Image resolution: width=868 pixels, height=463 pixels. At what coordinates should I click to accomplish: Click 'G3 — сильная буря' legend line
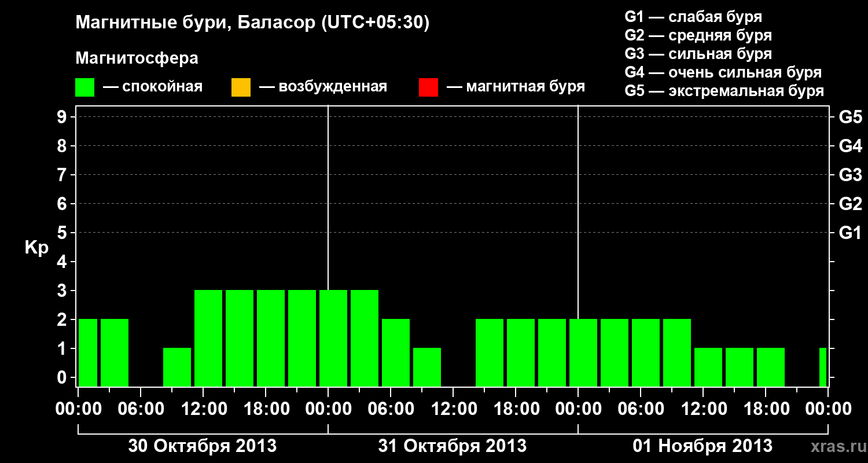(698, 53)
